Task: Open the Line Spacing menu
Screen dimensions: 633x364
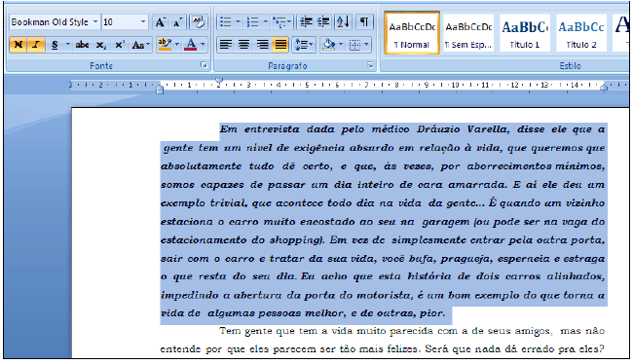Action: click(304, 45)
